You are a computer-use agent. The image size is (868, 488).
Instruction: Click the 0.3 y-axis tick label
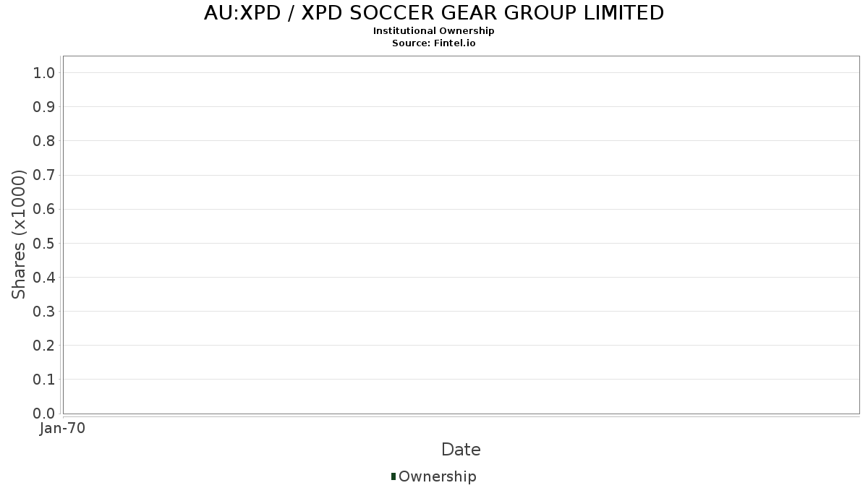pos(44,312)
